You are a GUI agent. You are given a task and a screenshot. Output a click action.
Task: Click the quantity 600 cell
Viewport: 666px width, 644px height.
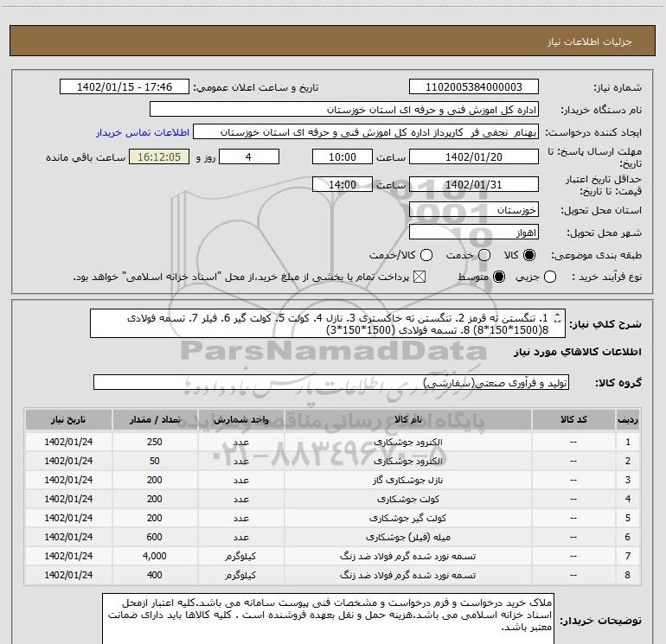(155, 537)
